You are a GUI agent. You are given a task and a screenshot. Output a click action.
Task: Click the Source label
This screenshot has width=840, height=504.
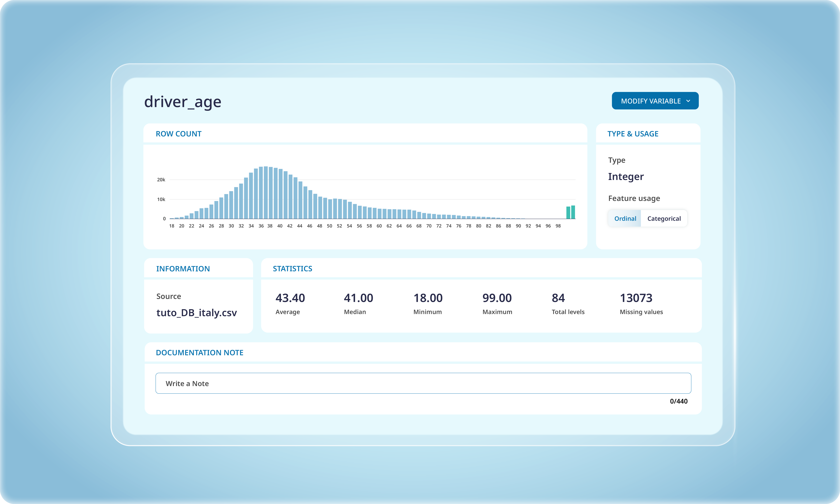tap(169, 296)
